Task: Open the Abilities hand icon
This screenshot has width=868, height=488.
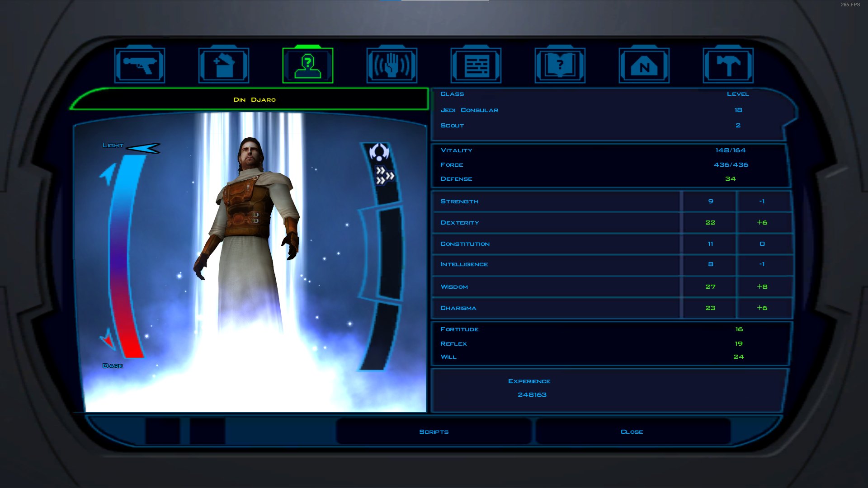Action: tap(392, 66)
